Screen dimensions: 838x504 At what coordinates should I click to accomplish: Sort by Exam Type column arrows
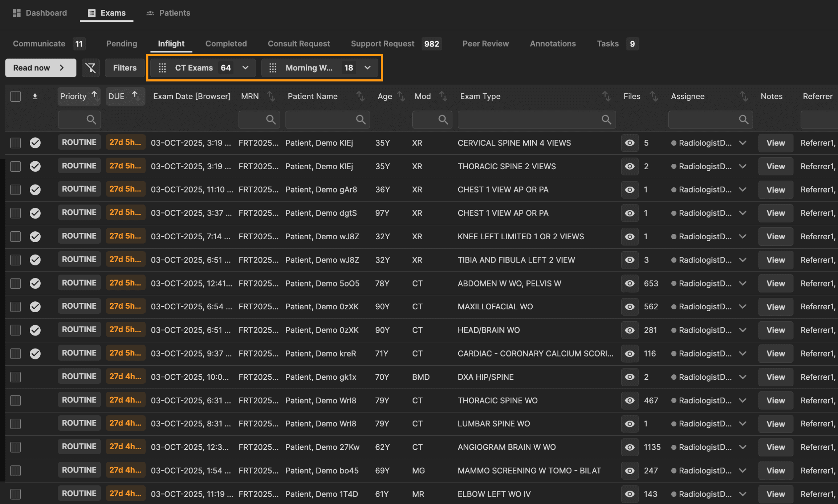(606, 96)
